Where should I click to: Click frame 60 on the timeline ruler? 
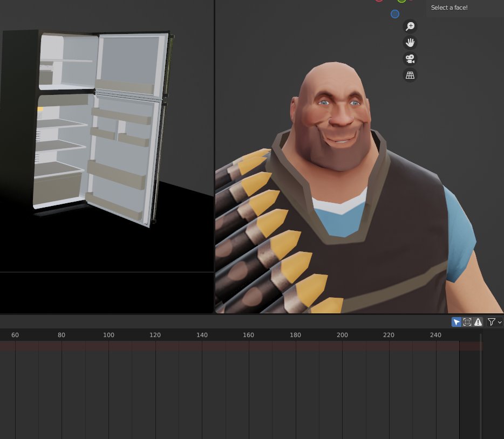[x=15, y=335]
